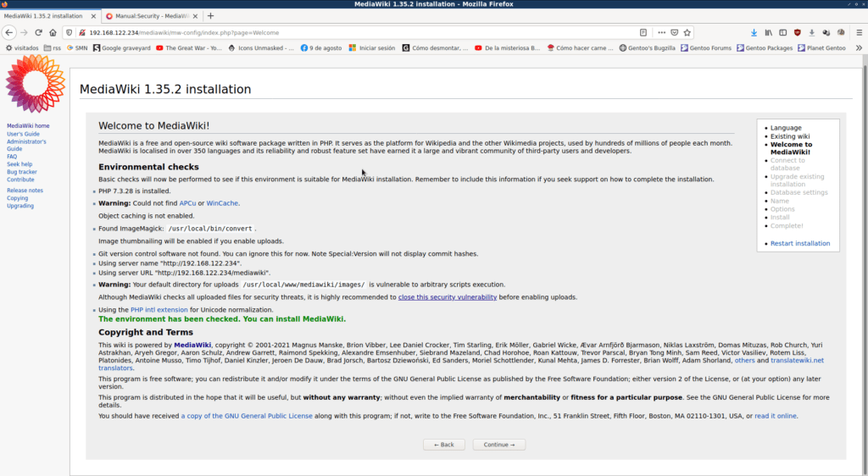Viewport: 868px width, 476px height.
Task: Open the Copying sidebar link
Action: tap(17, 198)
